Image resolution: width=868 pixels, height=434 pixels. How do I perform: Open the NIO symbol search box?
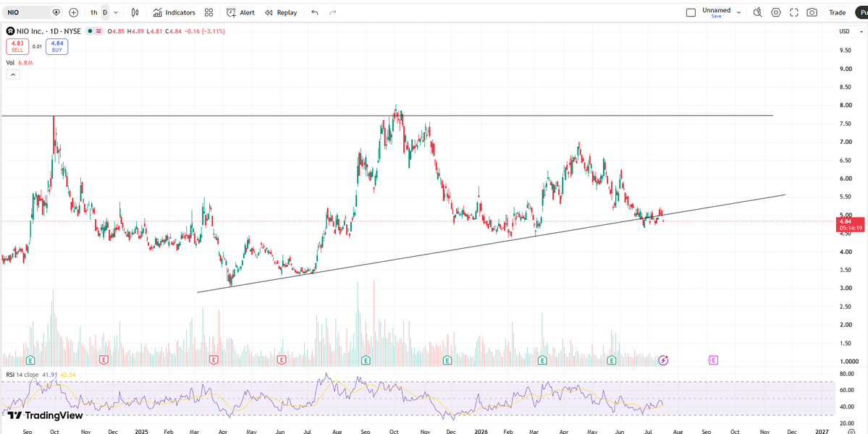point(33,12)
